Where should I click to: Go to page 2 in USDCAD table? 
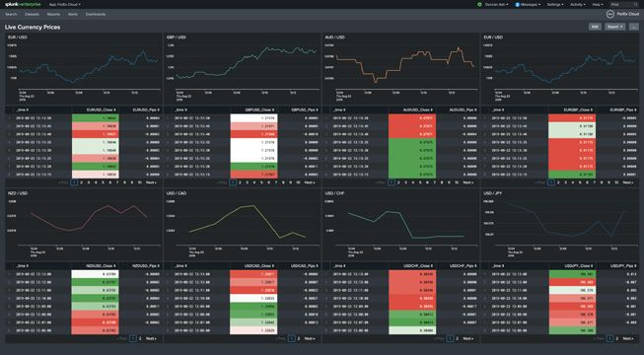click(x=299, y=338)
